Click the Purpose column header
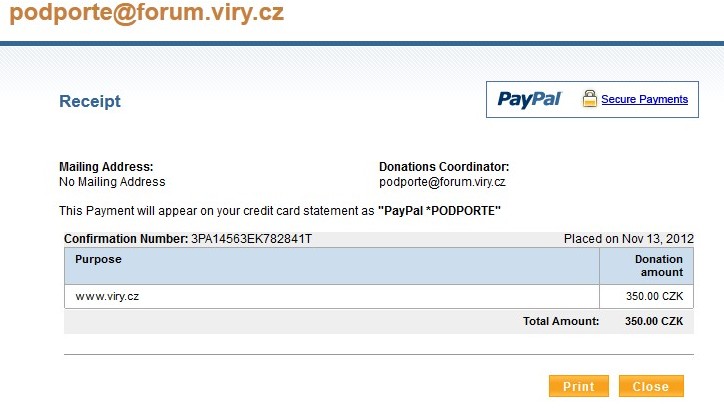Viewport: 724px width, 417px height. pos(98,259)
